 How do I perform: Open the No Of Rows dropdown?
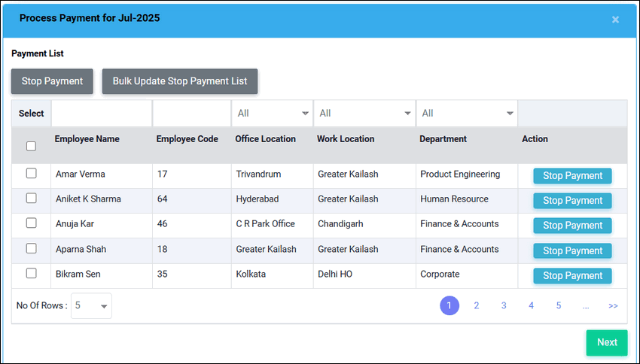tap(91, 306)
